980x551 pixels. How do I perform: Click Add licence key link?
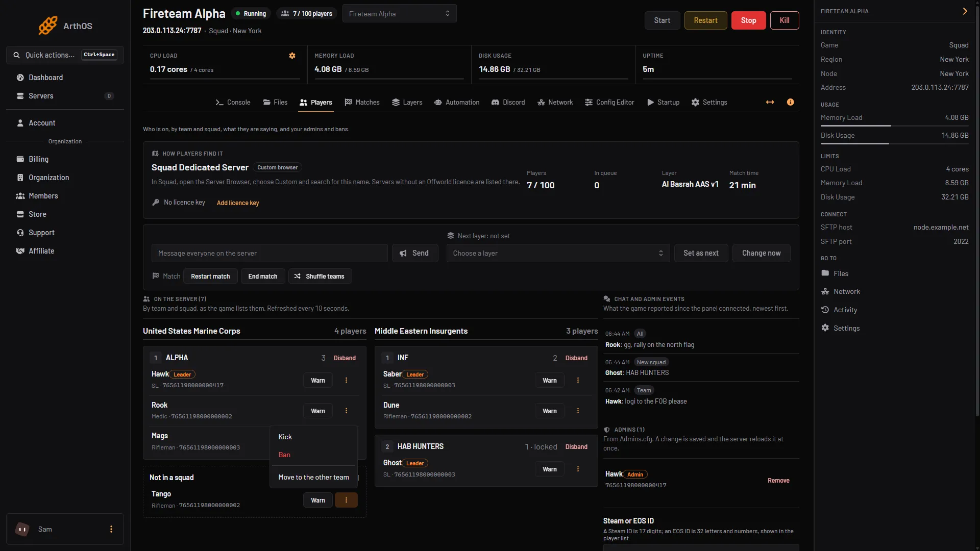pyautogui.click(x=238, y=203)
